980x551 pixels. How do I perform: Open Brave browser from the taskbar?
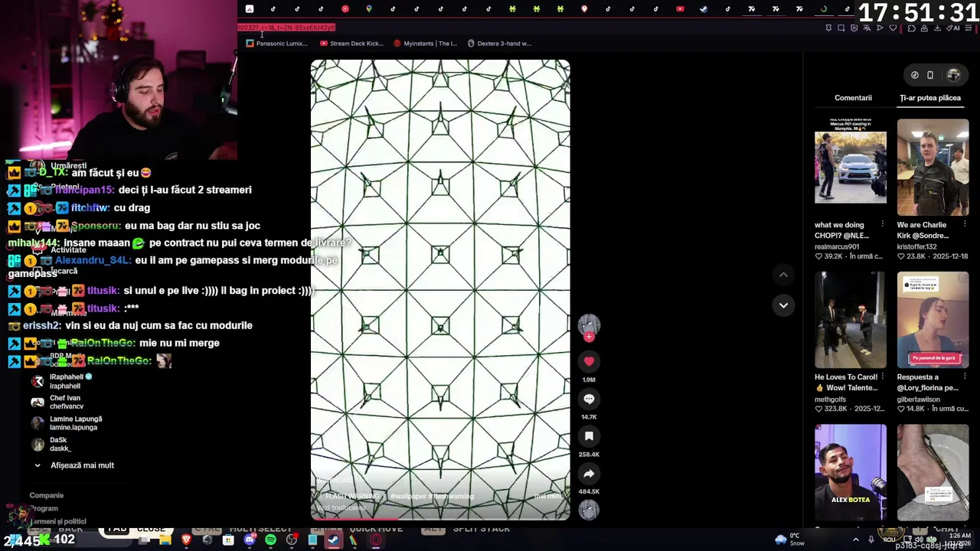click(186, 540)
